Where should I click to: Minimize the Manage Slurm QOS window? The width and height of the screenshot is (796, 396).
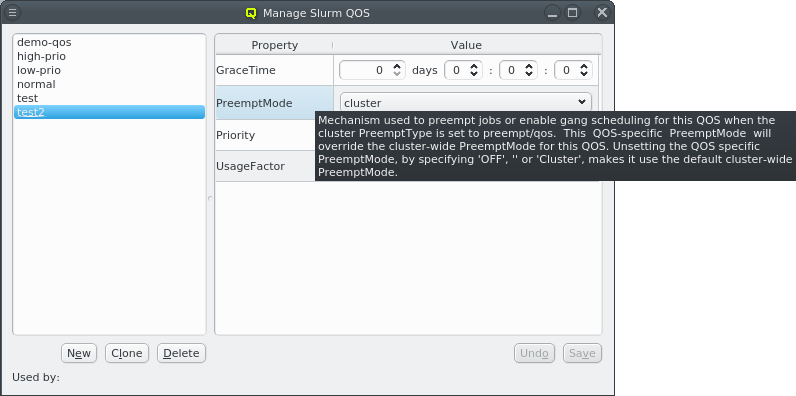pos(552,13)
